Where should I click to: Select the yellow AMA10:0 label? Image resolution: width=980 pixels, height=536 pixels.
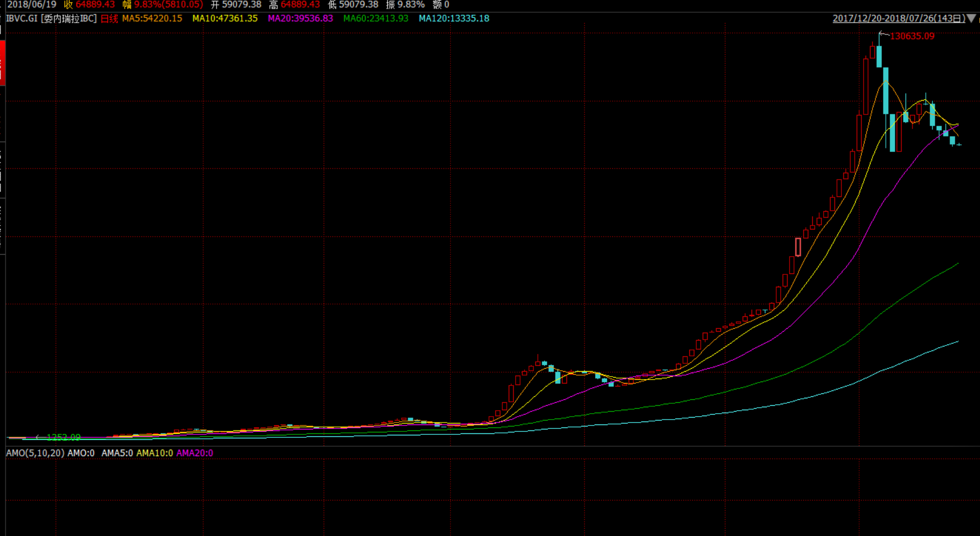click(154, 453)
